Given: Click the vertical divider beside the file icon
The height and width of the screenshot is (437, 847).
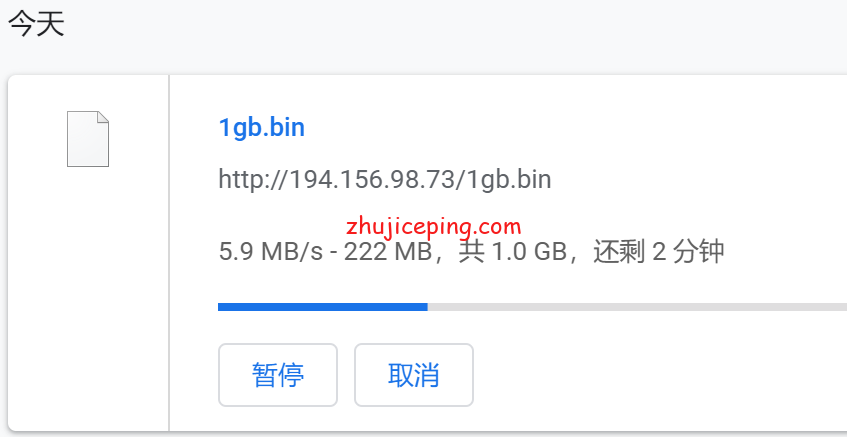Looking at the screenshot, I should tap(169, 253).
